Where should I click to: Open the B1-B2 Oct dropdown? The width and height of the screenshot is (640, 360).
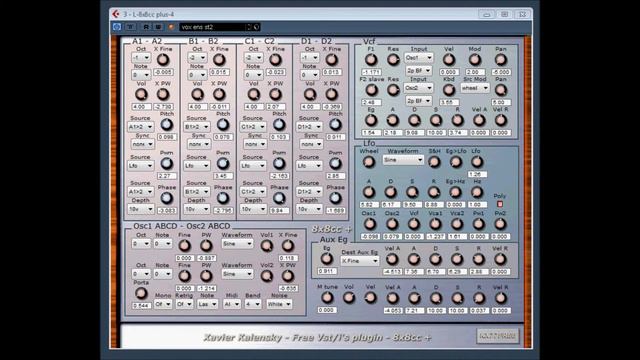point(197,58)
